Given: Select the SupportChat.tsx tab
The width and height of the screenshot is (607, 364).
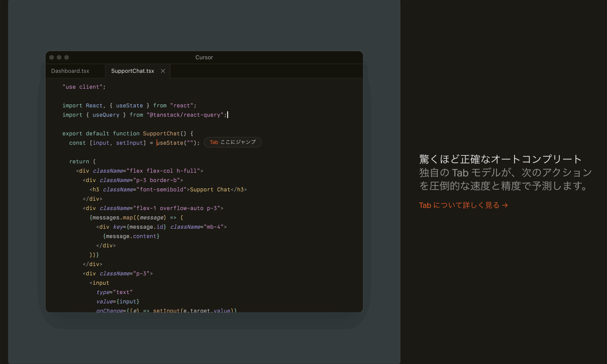Looking at the screenshot, I should pos(133,71).
